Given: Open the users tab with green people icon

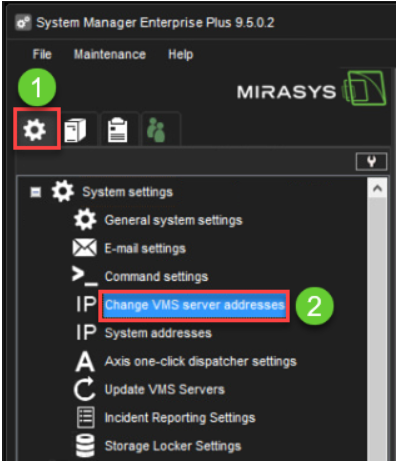Looking at the screenshot, I should 156,130.
